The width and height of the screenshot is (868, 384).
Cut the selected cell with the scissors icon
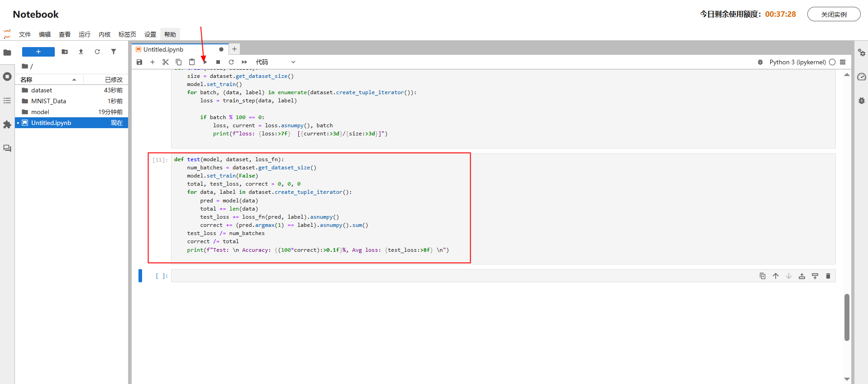(x=166, y=62)
